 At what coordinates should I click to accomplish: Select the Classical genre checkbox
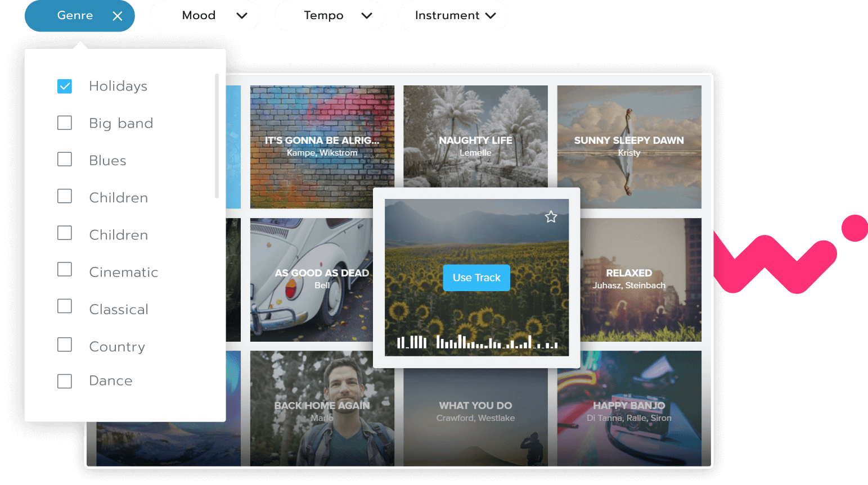pos(65,306)
